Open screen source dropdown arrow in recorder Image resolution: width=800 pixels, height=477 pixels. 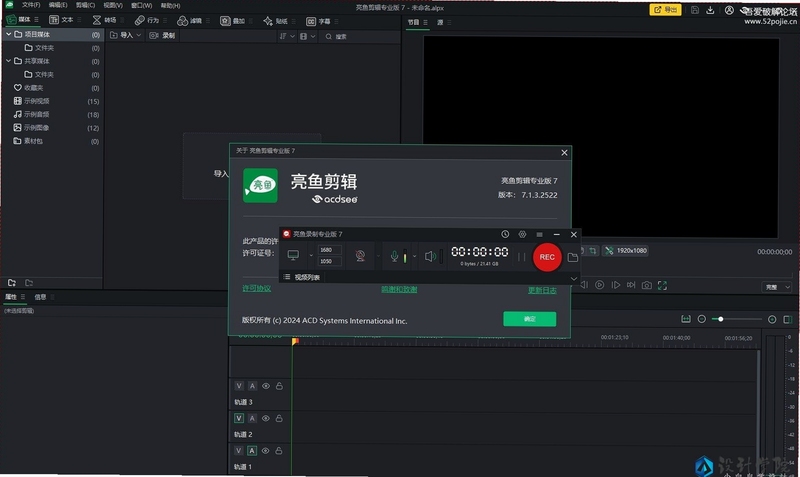click(311, 256)
